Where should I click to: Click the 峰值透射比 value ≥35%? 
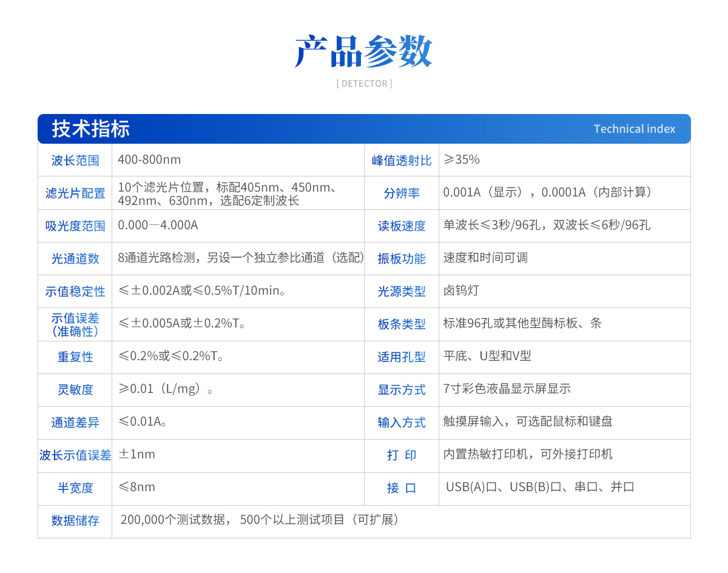[462, 160]
